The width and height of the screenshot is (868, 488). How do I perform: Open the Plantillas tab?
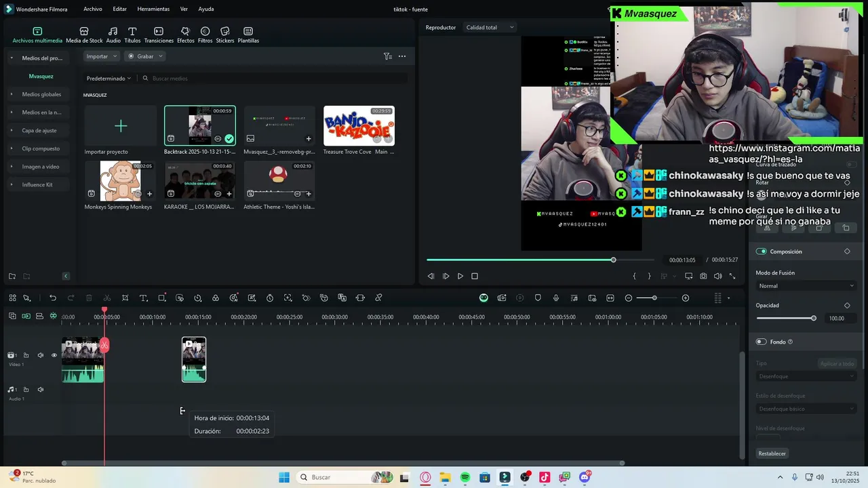pyautogui.click(x=248, y=35)
